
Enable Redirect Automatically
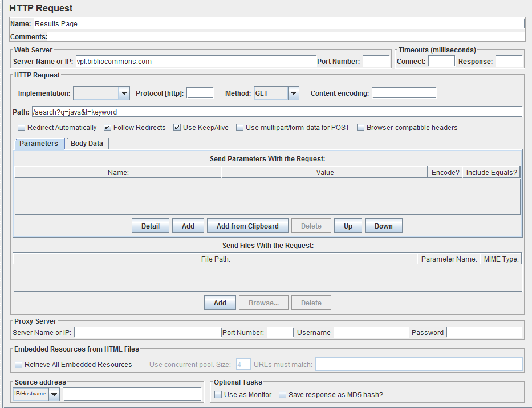[x=21, y=127]
